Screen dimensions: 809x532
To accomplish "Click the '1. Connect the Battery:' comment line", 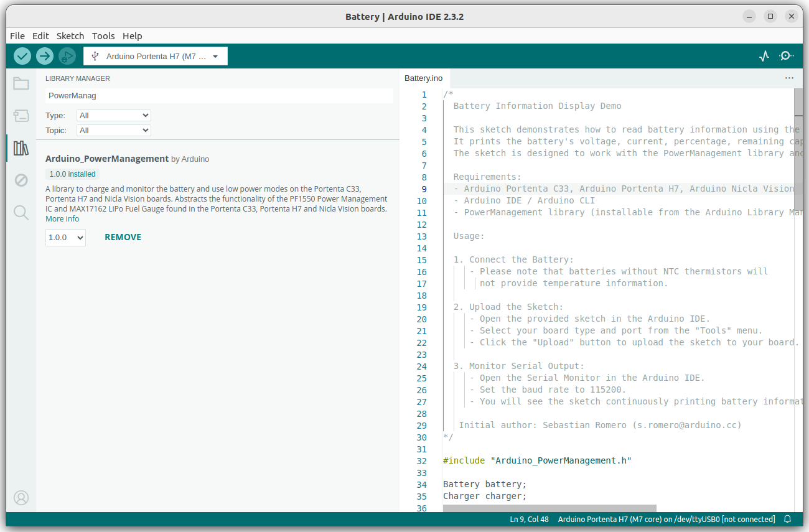I will (513, 260).
